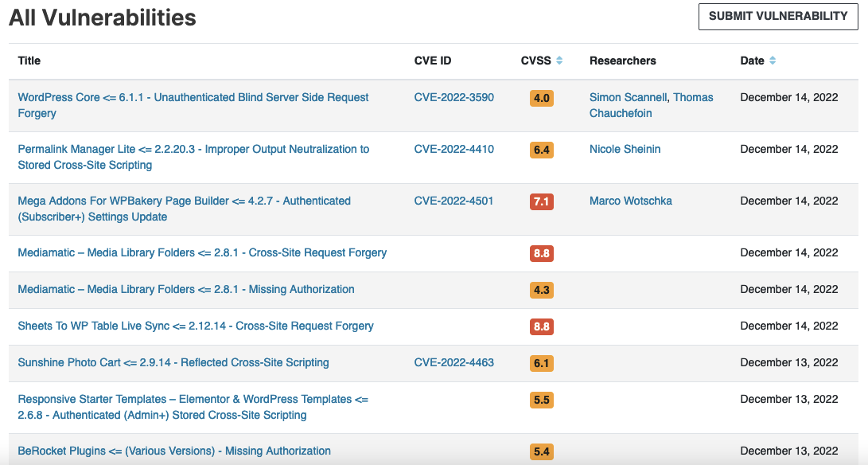This screenshot has width=868, height=465.
Task: View researcher Nicole Sheinin
Action: tap(625, 149)
